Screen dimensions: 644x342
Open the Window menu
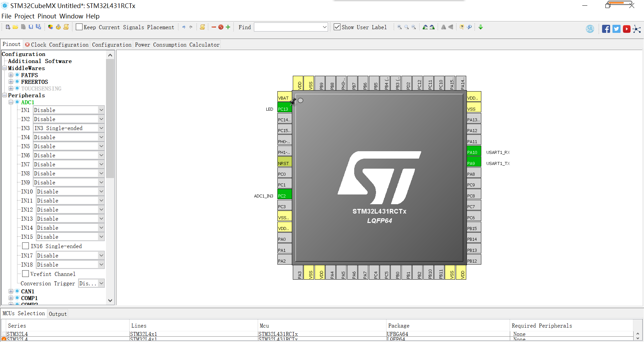point(71,16)
